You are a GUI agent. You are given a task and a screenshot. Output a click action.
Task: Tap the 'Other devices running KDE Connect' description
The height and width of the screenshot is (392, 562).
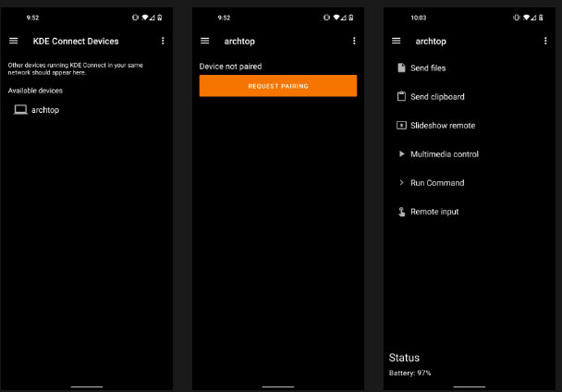point(75,68)
